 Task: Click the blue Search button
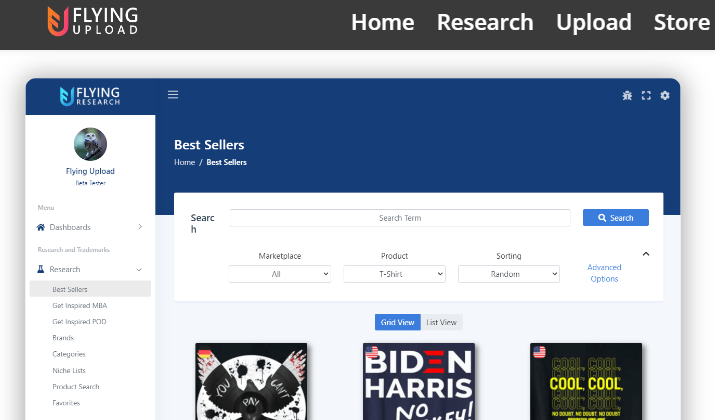(x=616, y=218)
